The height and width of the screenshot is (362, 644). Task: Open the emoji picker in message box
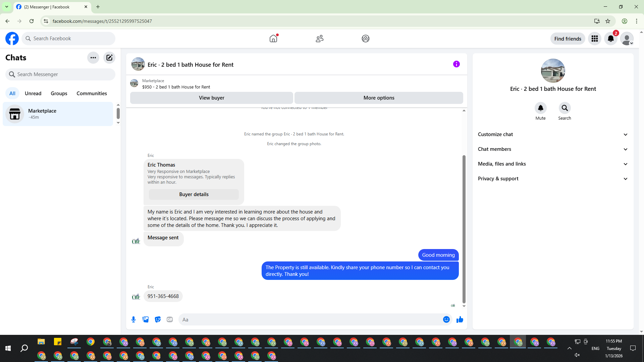(446, 319)
